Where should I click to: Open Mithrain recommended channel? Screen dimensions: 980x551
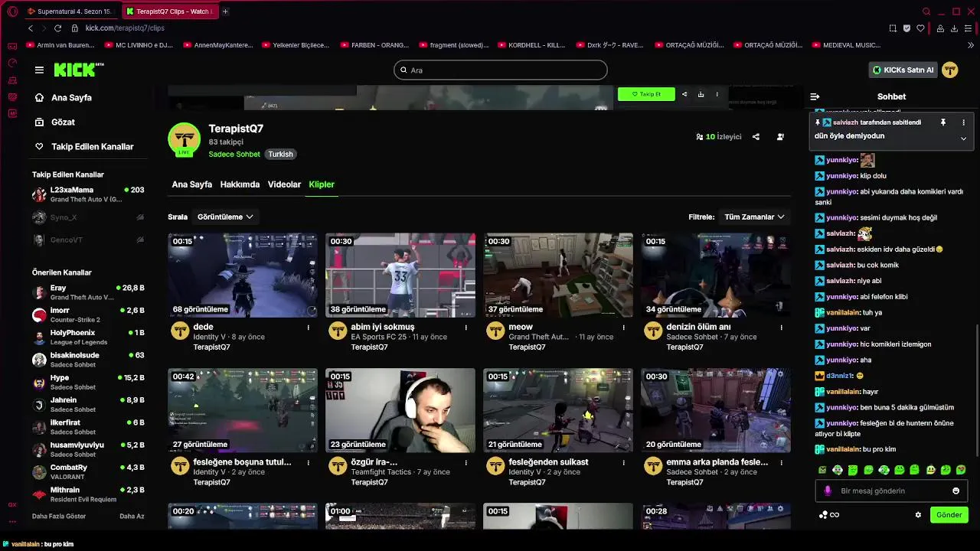tap(88, 494)
